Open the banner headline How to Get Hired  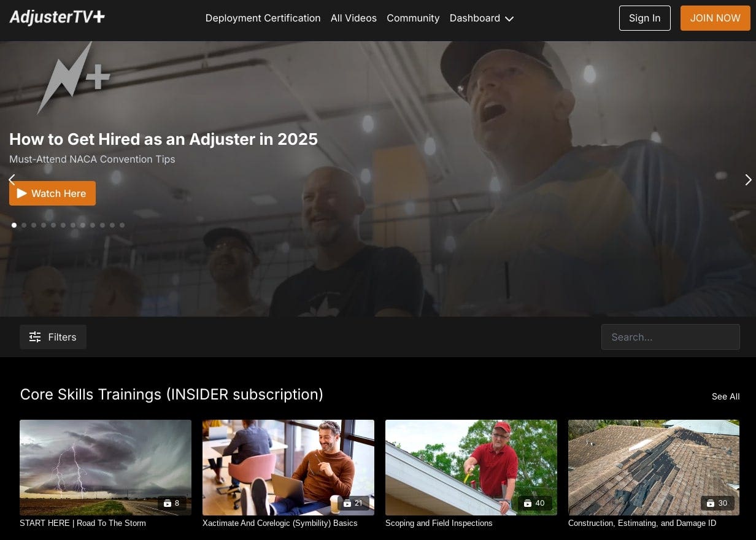[163, 139]
